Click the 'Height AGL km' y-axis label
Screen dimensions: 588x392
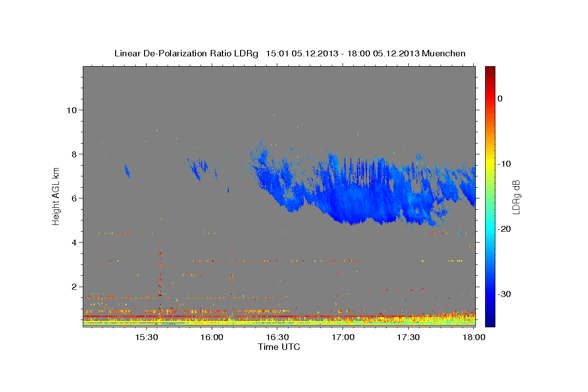pyautogui.click(x=56, y=196)
